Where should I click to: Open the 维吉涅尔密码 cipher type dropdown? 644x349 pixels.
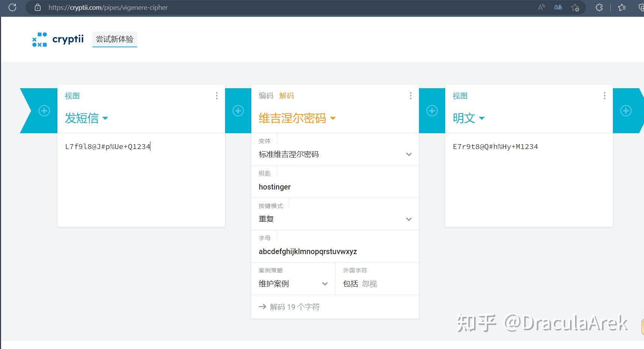(x=297, y=118)
